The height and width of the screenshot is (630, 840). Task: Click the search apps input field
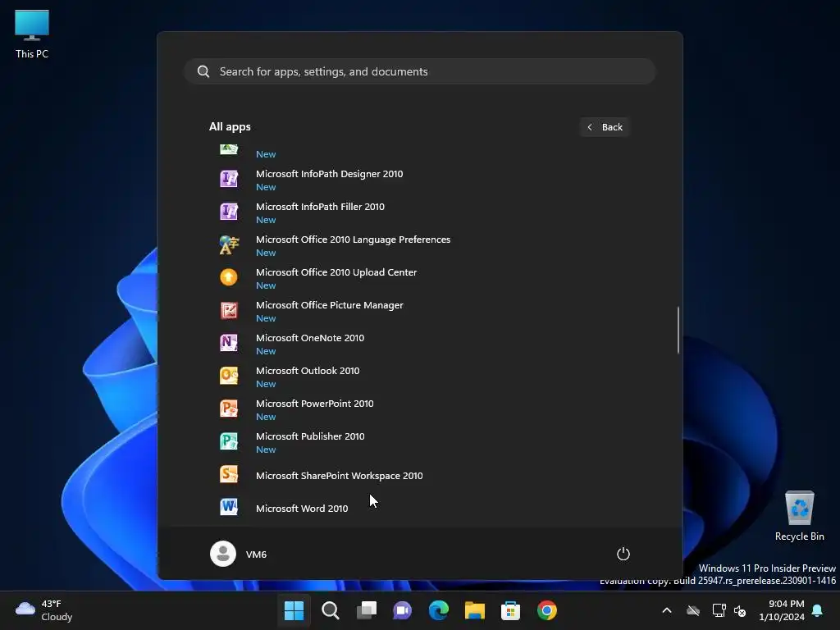[x=420, y=72]
